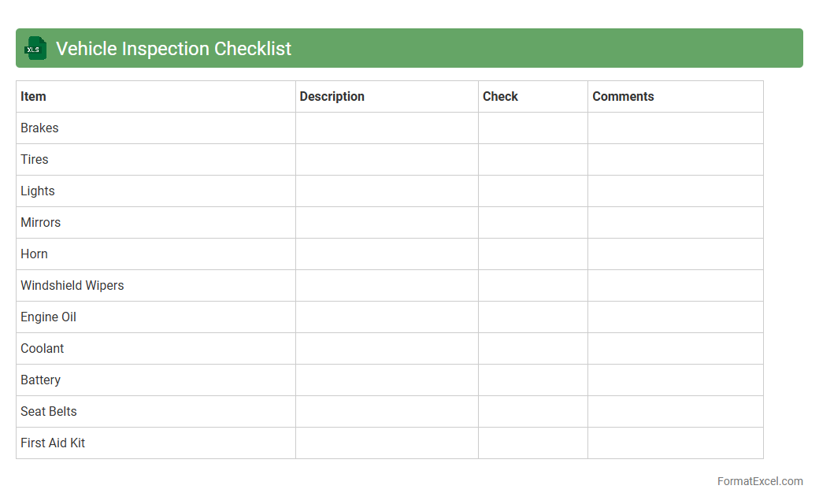819x504 pixels.
Task: Select the Mirrors row label
Action: (40, 222)
